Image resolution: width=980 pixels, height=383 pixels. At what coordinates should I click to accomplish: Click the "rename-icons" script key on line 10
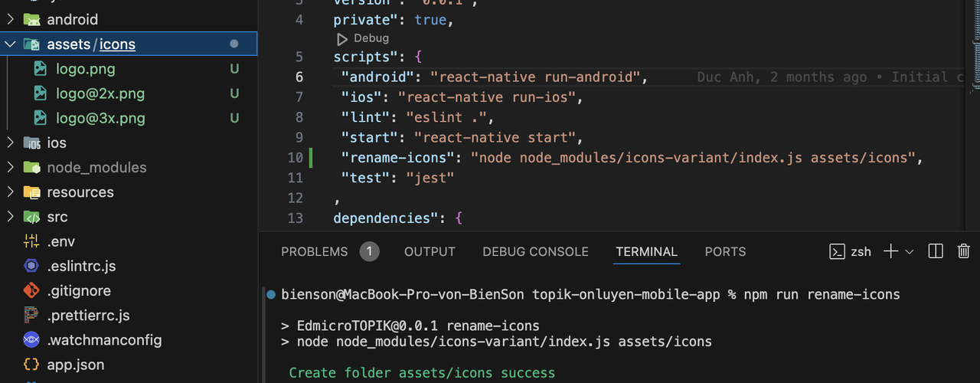398,158
